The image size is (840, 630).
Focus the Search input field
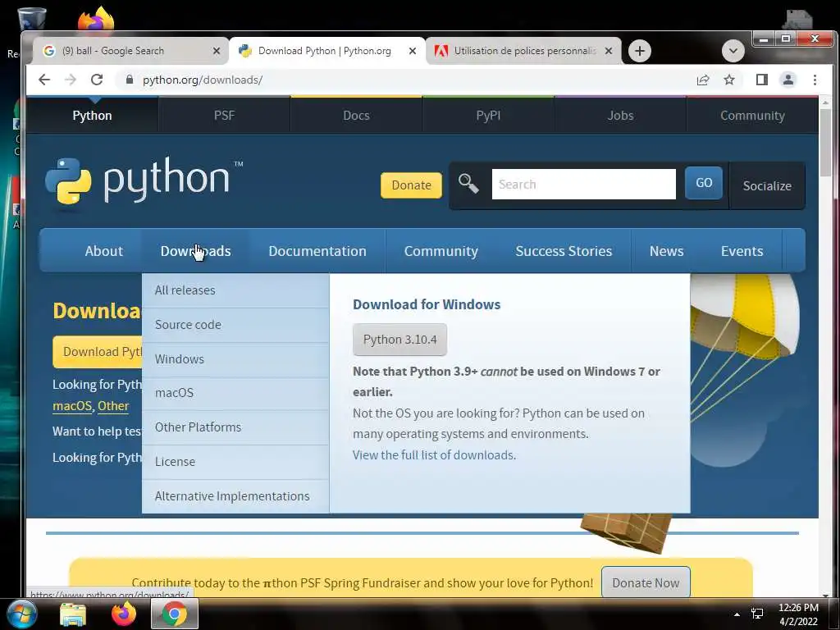pos(584,185)
